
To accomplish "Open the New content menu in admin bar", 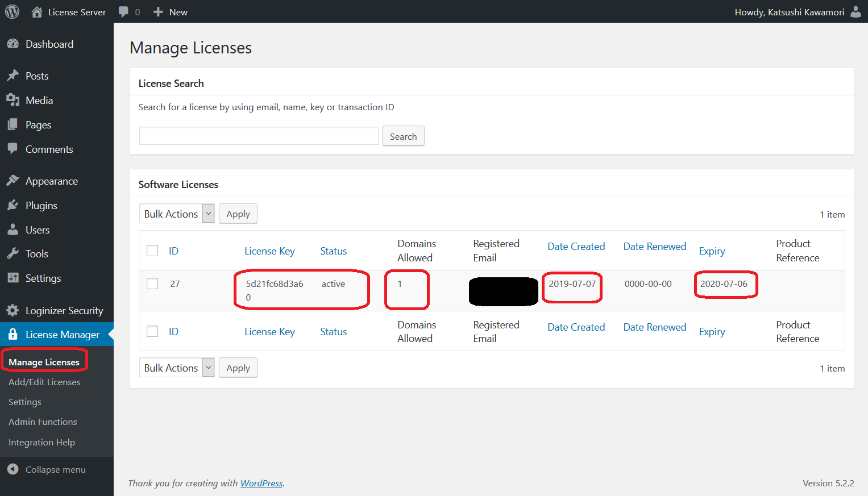I will coord(171,12).
